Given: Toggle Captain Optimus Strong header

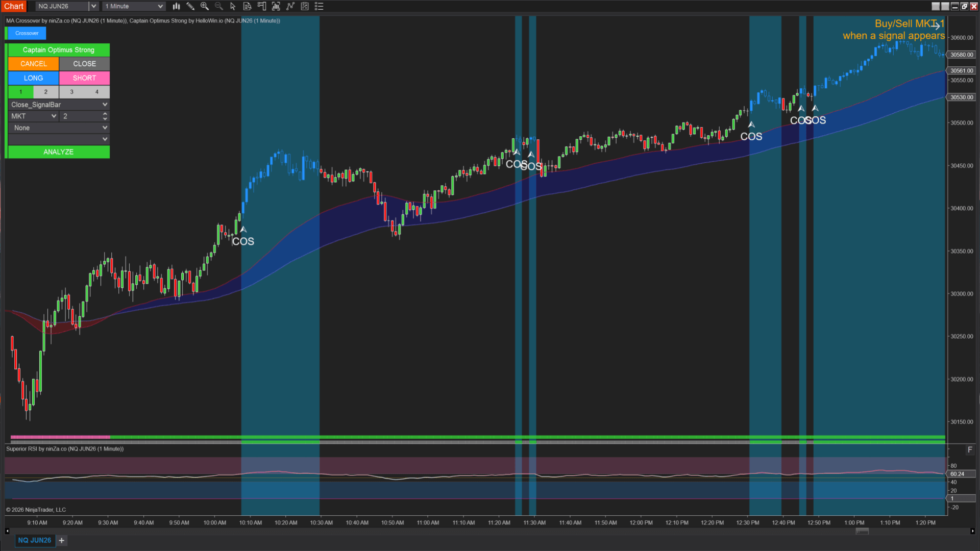Looking at the screenshot, I should click(x=59, y=50).
